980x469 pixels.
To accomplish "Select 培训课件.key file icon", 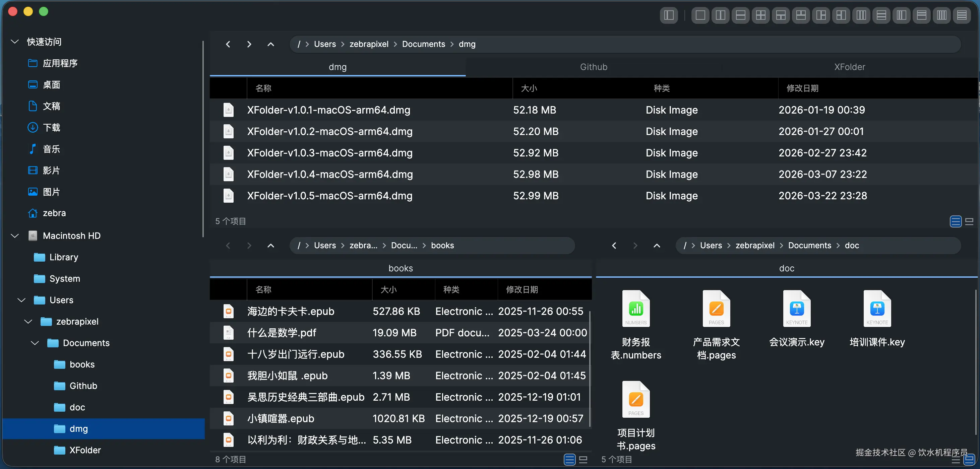I will point(877,309).
